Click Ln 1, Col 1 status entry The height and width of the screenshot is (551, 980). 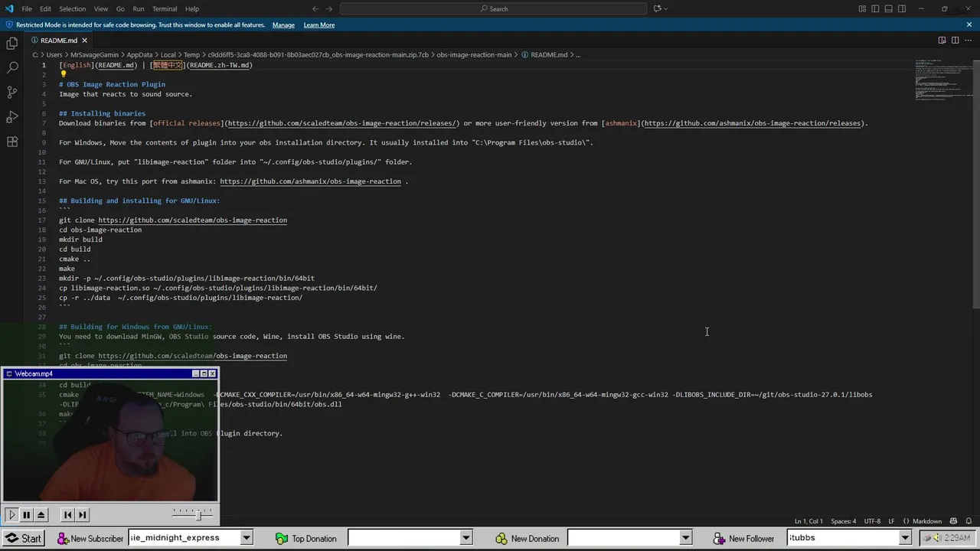coord(808,521)
